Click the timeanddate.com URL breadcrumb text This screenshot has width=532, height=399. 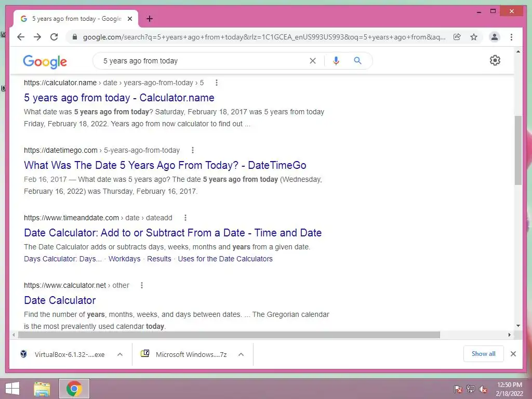98,218
